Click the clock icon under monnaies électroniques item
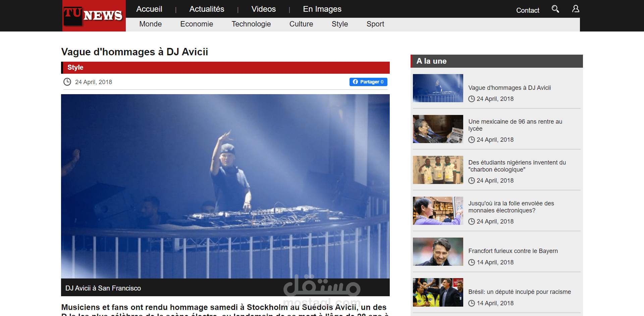 [472, 222]
